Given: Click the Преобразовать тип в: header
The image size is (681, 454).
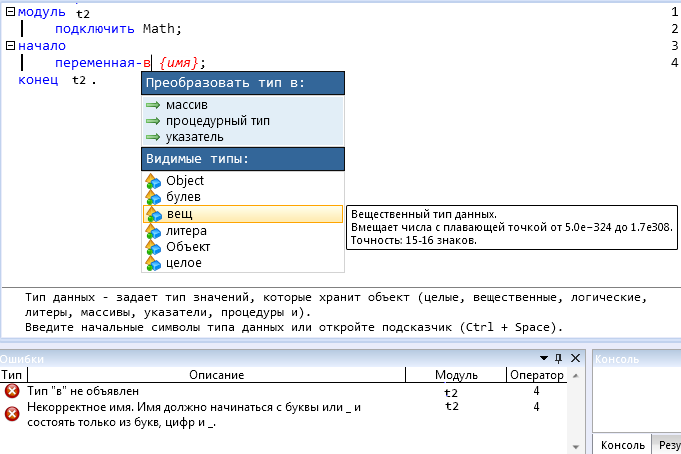Looking at the screenshot, I should pyautogui.click(x=243, y=83).
